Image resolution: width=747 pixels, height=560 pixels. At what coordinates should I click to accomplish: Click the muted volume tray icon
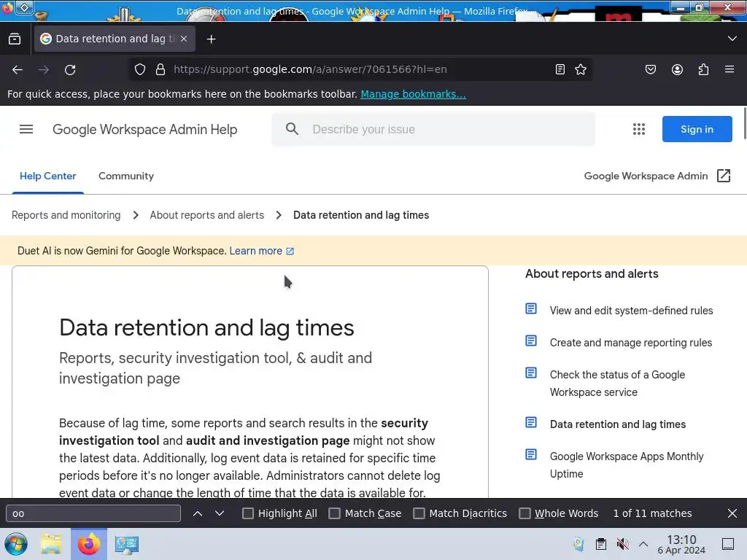[x=622, y=544]
